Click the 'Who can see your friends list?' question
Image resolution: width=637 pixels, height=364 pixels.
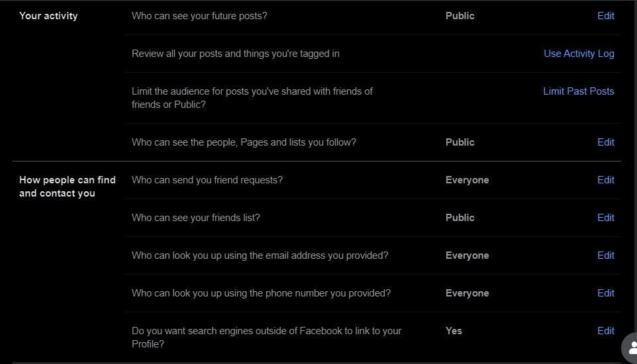[x=195, y=218]
